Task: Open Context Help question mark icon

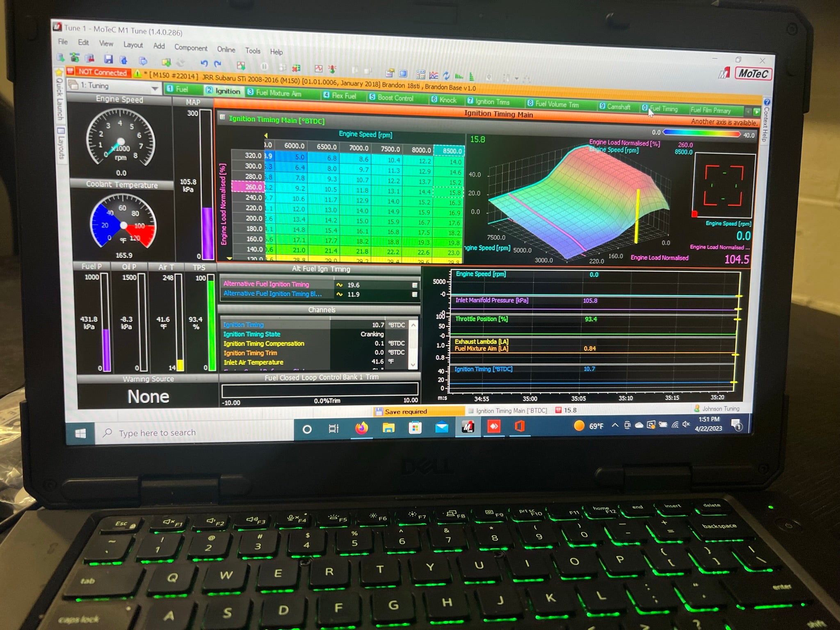Action: (x=767, y=102)
